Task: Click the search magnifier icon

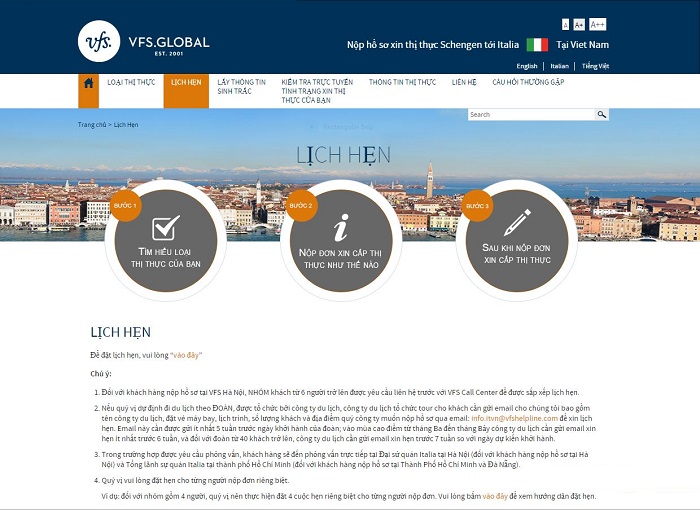Action: [x=602, y=115]
